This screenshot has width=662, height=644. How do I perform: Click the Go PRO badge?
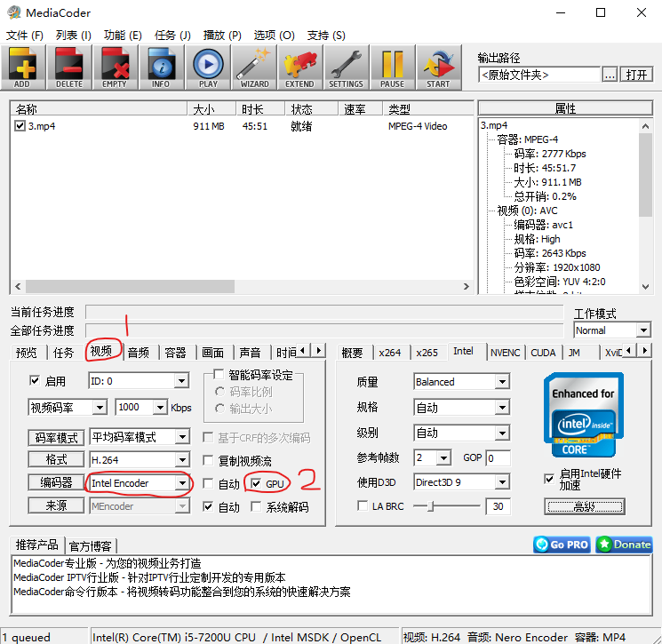[x=562, y=545]
